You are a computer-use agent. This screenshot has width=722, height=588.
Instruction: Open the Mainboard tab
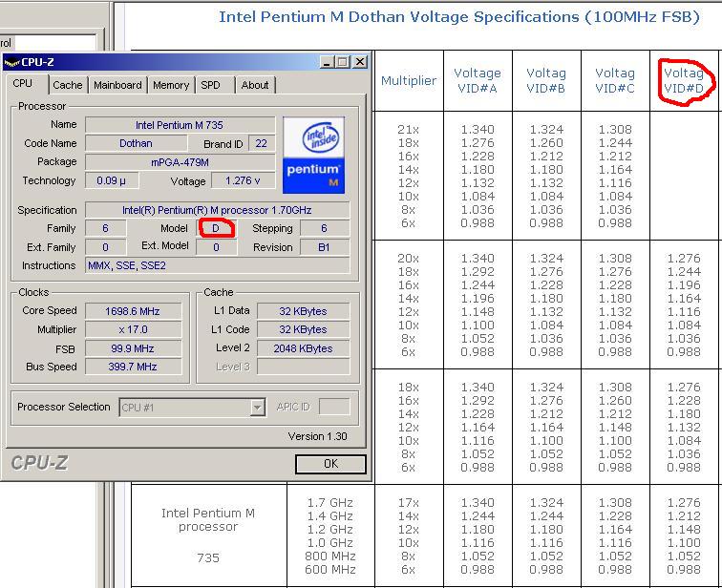click(x=117, y=85)
